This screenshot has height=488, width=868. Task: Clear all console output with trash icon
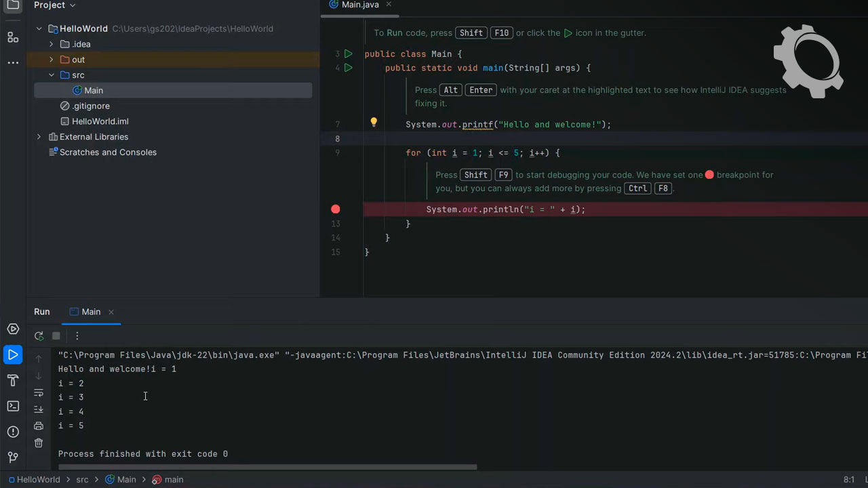(x=39, y=443)
